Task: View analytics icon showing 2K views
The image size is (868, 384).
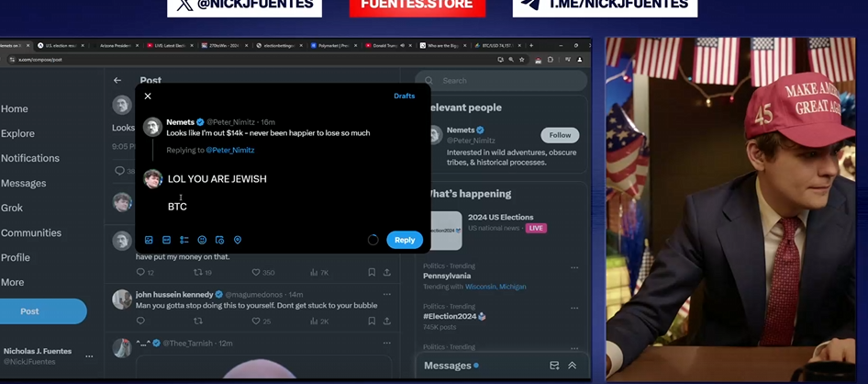Action: point(314,321)
